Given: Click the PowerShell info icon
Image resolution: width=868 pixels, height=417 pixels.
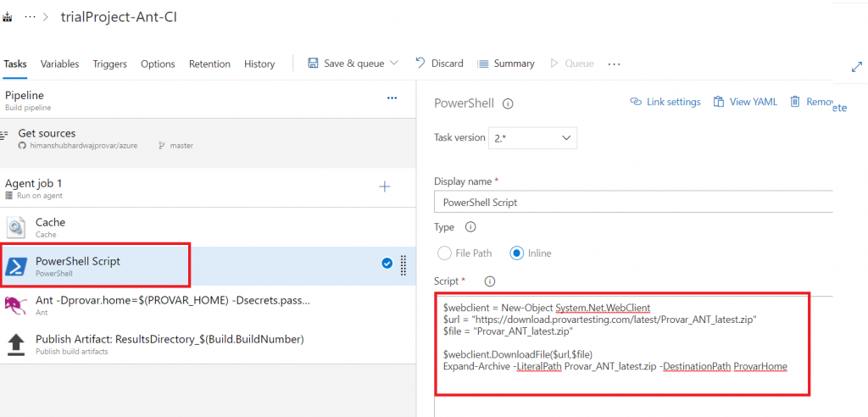Looking at the screenshot, I should click(x=509, y=103).
